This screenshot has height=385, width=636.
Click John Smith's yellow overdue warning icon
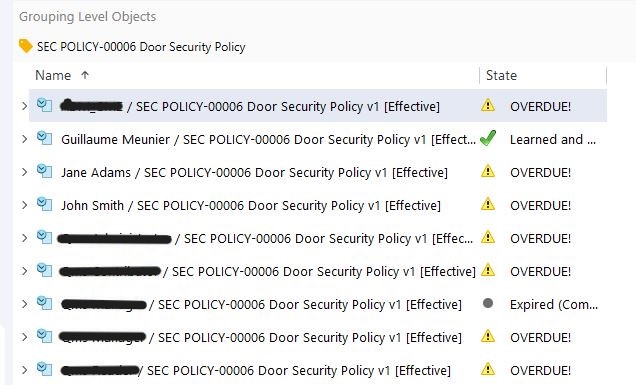(488, 204)
